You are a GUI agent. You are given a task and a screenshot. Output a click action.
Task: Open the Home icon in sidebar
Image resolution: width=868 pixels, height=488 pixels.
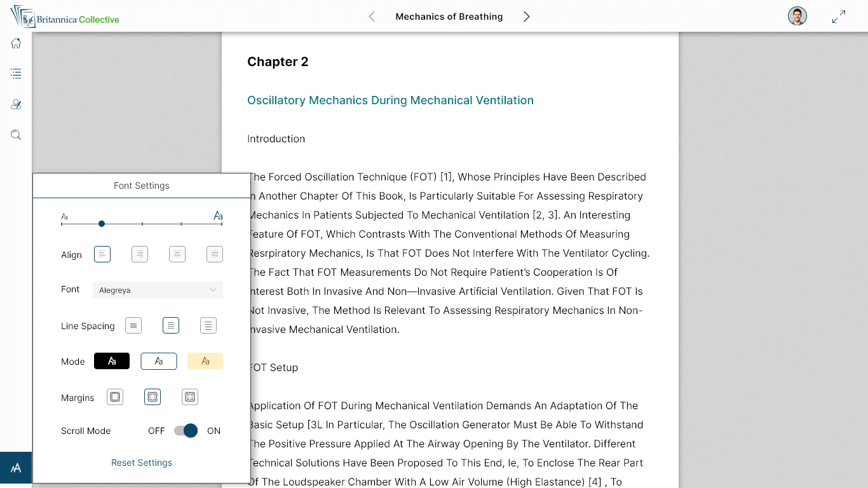pos(16,43)
